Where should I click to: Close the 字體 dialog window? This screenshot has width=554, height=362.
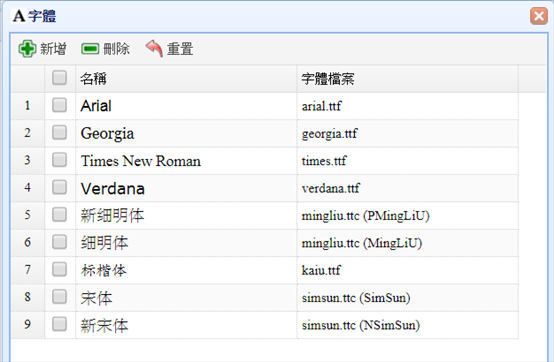coord(539,16)
